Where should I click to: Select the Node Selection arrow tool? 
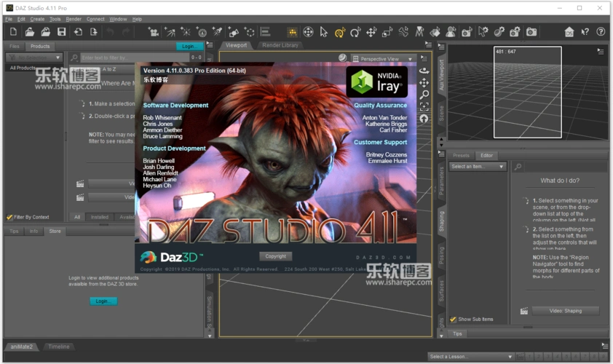(324, 32)
